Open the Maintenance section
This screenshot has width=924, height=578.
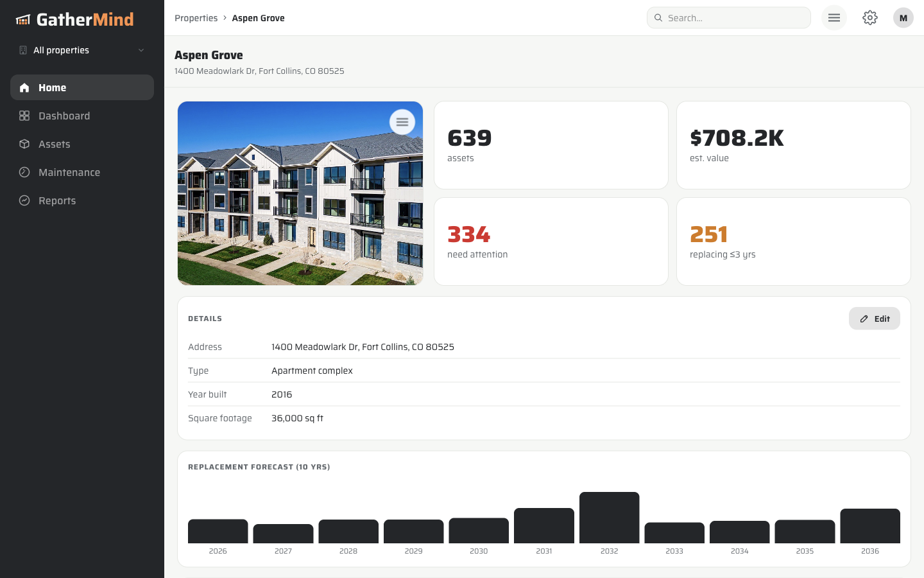pos(82,172)
